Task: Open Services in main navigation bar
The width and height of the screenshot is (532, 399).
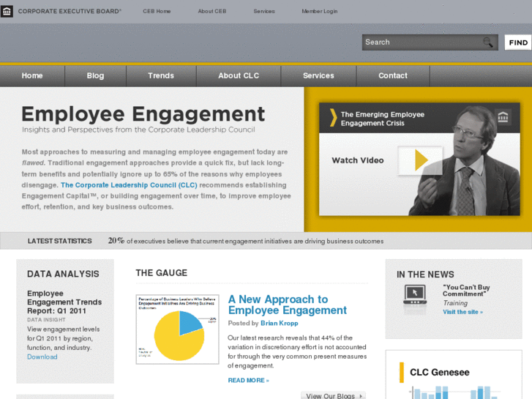Action: (x=318, y=75)
